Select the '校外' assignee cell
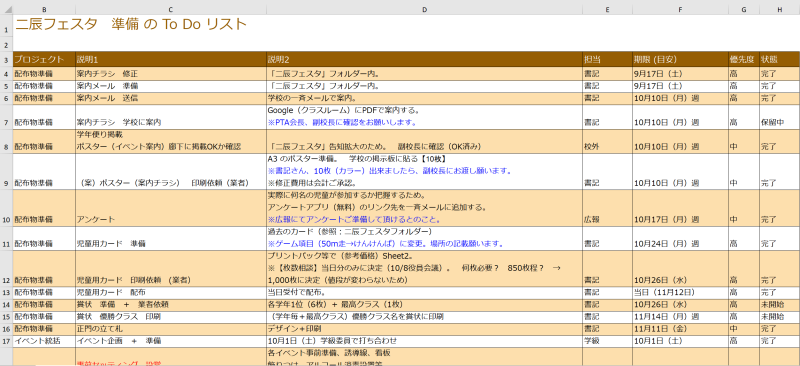The width and height of the screenshot is (800, 366). (x=607, y=141)
